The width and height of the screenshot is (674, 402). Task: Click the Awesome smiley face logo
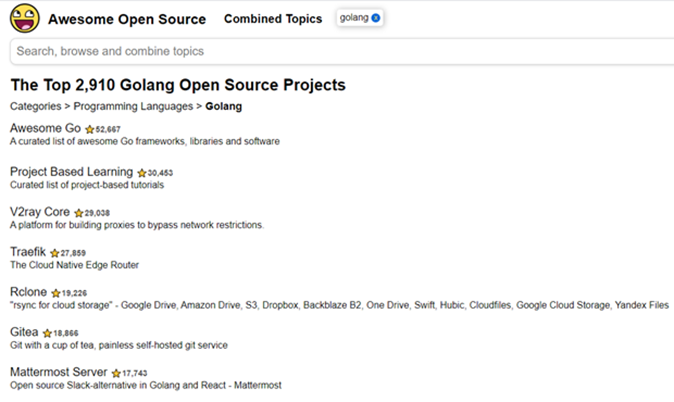click(25, 18)
